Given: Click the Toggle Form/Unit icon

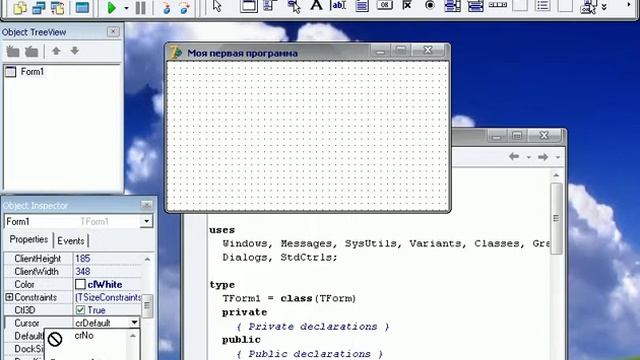Looking at the screenshot, I should click(58, 7).
